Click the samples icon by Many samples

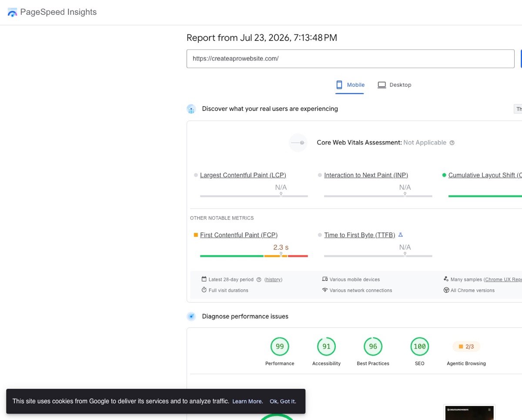(446, 279)
